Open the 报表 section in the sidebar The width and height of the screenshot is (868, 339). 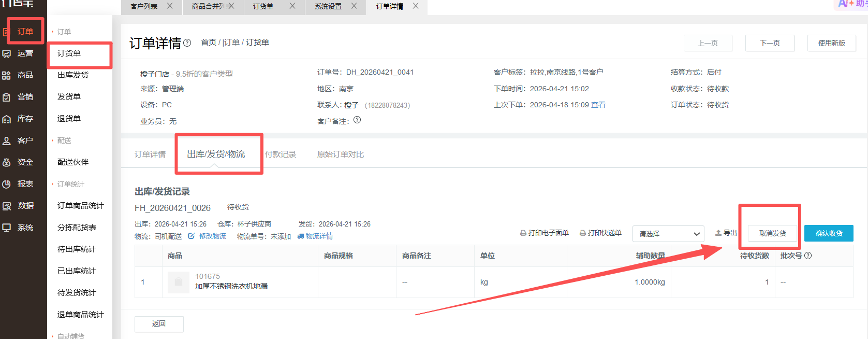(19, 184)
